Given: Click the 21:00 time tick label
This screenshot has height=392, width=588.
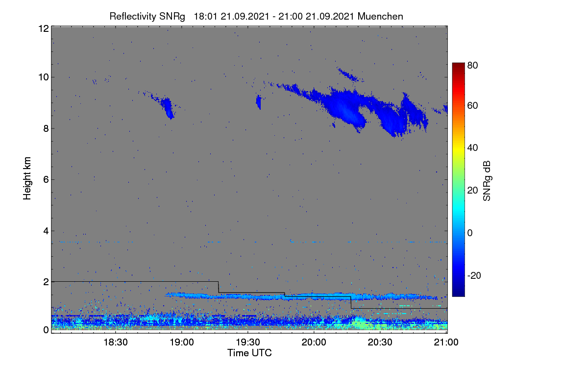Looking at the screenshot, I should (x=446, y=343).
